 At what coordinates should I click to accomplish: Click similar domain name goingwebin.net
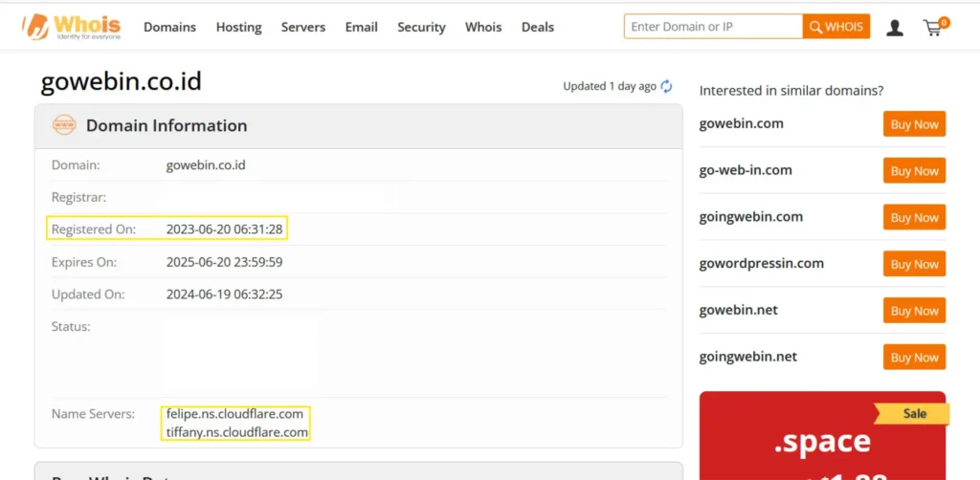tap(748, 357)
